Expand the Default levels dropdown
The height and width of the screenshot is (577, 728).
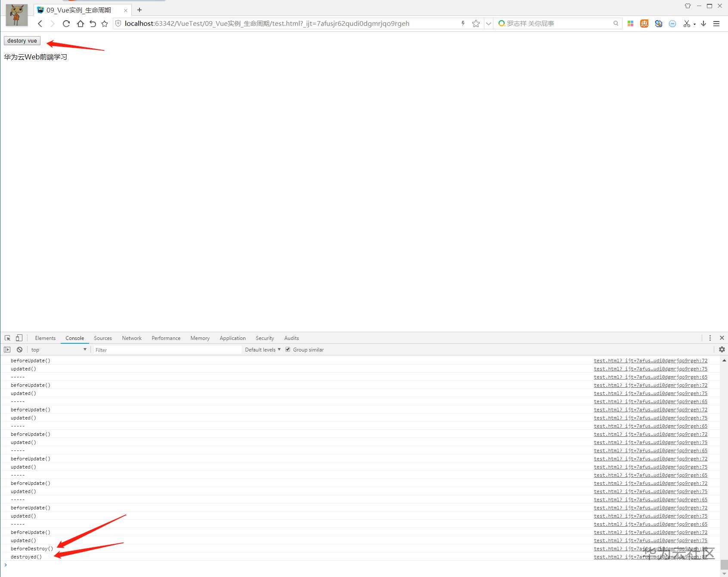click(263, 350)
